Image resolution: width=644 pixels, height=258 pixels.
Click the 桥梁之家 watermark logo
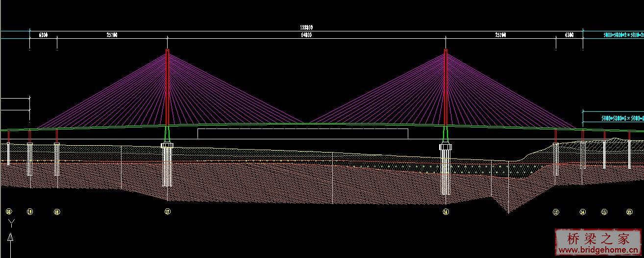pos(598,239)
